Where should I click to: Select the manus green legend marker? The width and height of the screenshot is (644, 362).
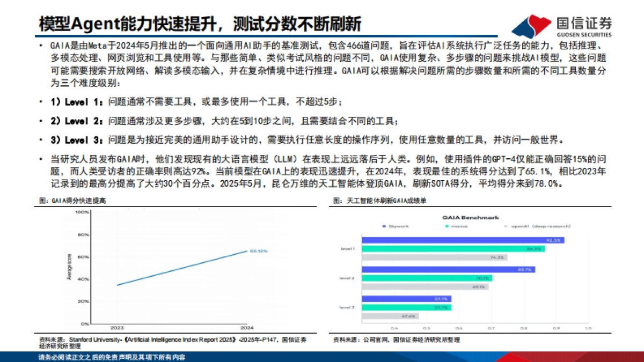446,225
